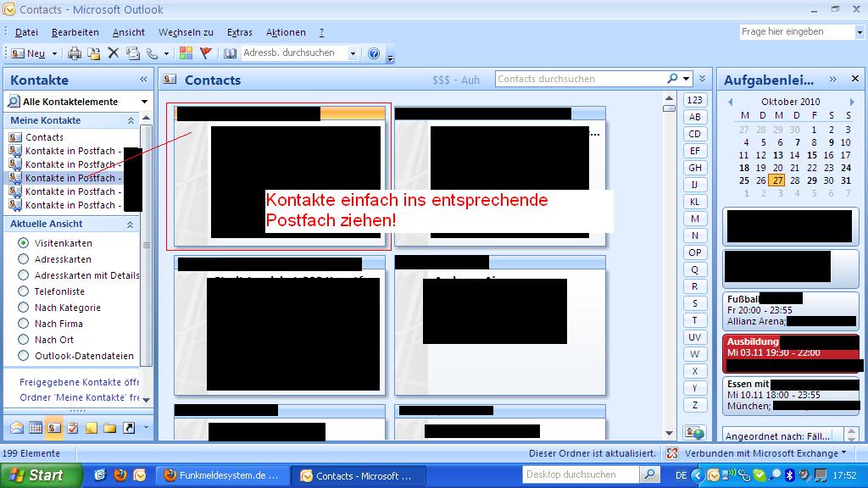Open the Folder List icon

click(109, 428)
